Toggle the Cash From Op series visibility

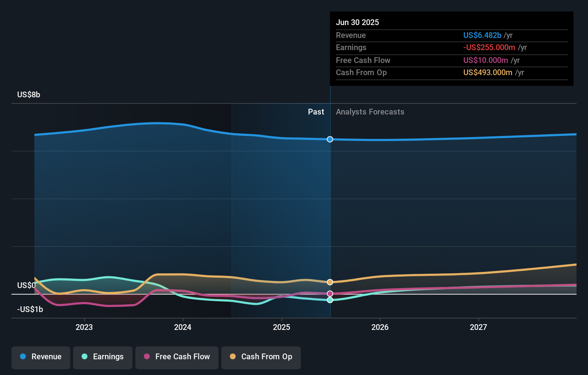(261, 357)
